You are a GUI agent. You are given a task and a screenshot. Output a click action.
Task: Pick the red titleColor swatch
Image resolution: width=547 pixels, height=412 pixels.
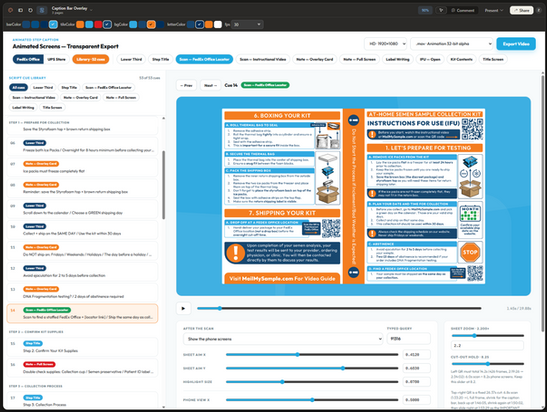[x=98, y=24]
